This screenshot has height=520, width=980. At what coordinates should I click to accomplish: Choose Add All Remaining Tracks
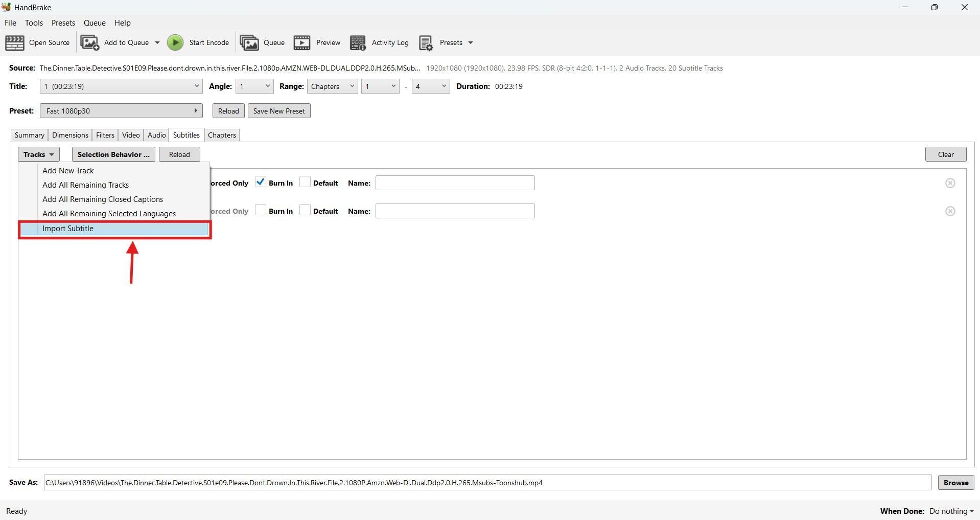[114, 185]
